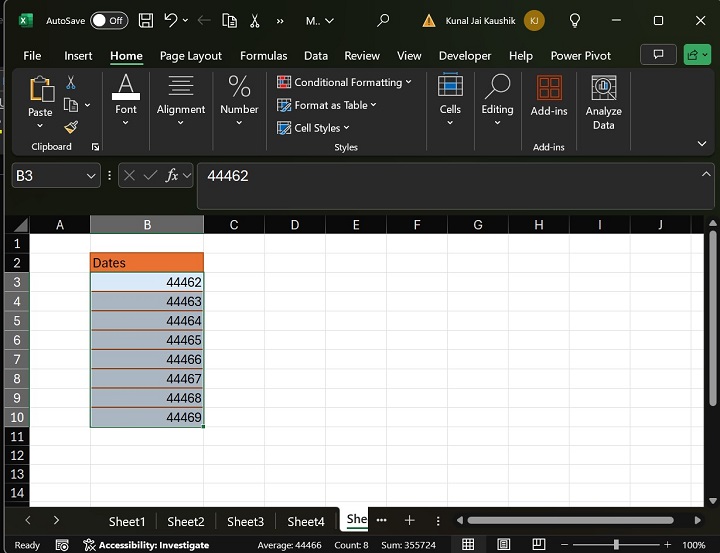Open the Name Box dropdown arrow
Viewport: 720px width, 553px height.
click(92, 176)
